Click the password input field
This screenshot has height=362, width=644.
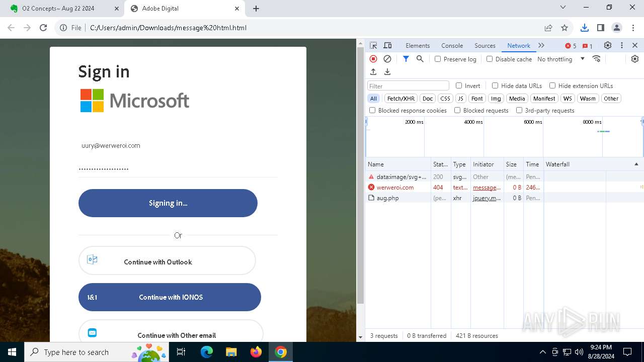coord(178,169)
